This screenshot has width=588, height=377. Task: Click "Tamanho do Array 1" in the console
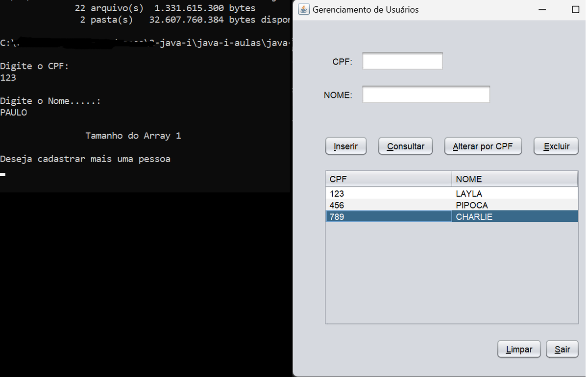[133, 136]
